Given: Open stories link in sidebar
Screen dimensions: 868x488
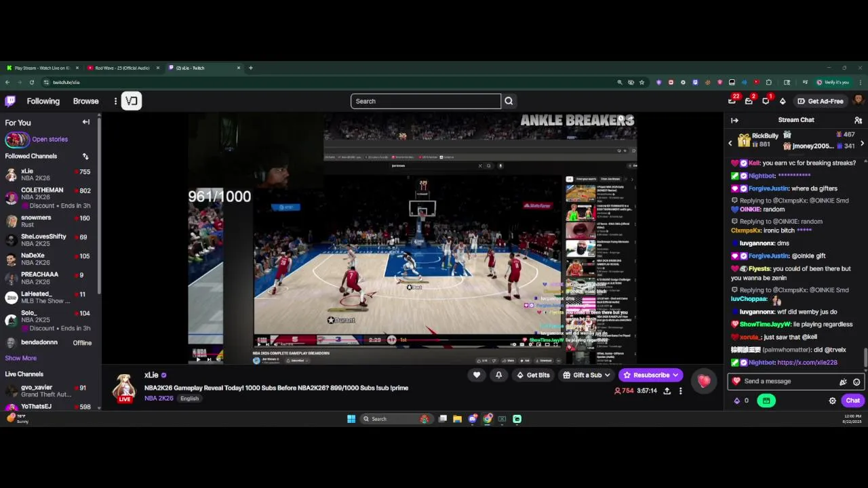Looking at the screenshot, I should (50, 139).
